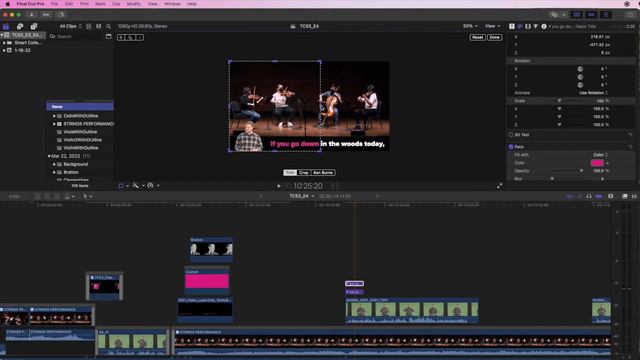Open the All Clips filter dropdown
Image resolution: width=640 pixels, height=360 pixels.
coord(70,26)
